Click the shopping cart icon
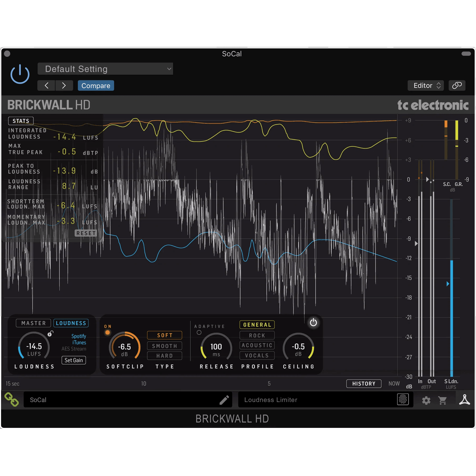The height and width of the screenshot is (476, 476). 443,400
